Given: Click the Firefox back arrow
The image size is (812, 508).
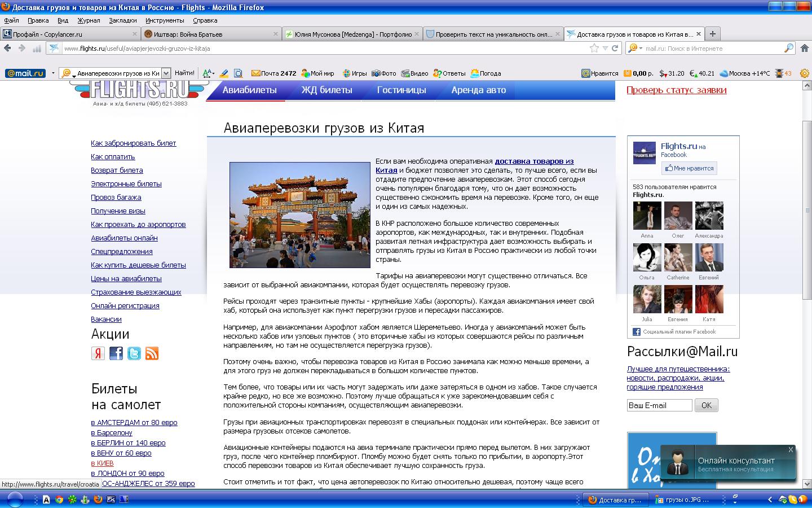Looking at the screenshot, I should pos(8,49).
